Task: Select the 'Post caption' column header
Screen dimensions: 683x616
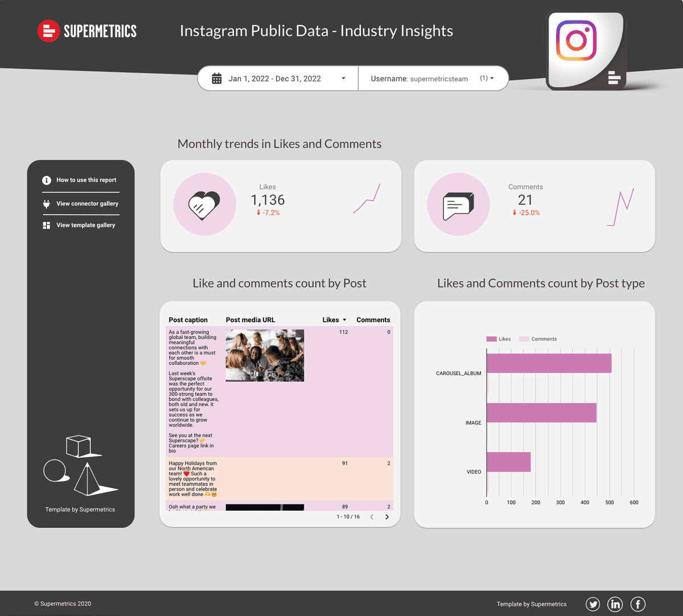Action: tap(188, 319)
